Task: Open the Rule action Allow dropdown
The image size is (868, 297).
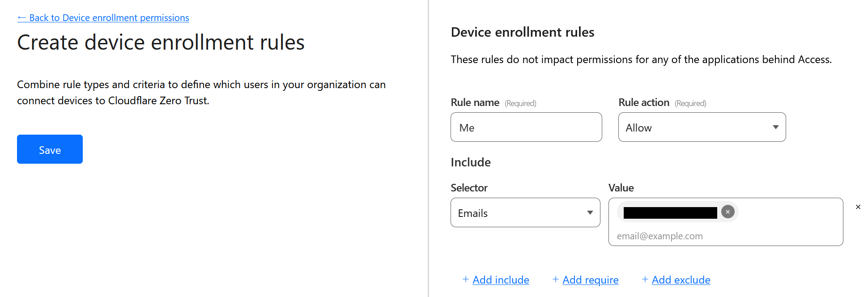Action: 701,127
